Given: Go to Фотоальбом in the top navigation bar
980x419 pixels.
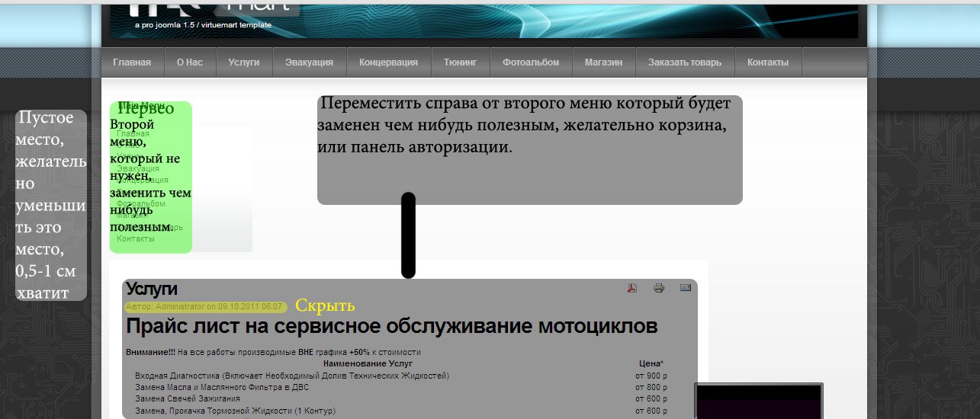Looking at the screenshot, I should click(531, 62).
